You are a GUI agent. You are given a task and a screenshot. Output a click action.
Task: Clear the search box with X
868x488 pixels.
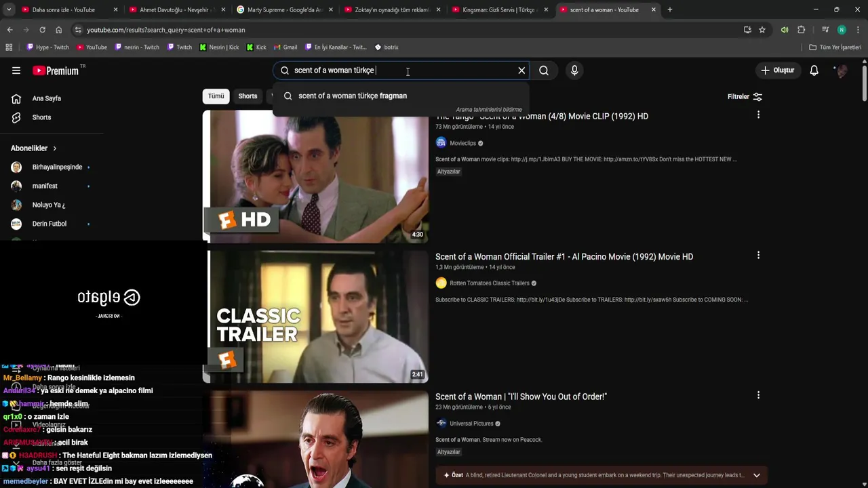[x=521, y=70]
